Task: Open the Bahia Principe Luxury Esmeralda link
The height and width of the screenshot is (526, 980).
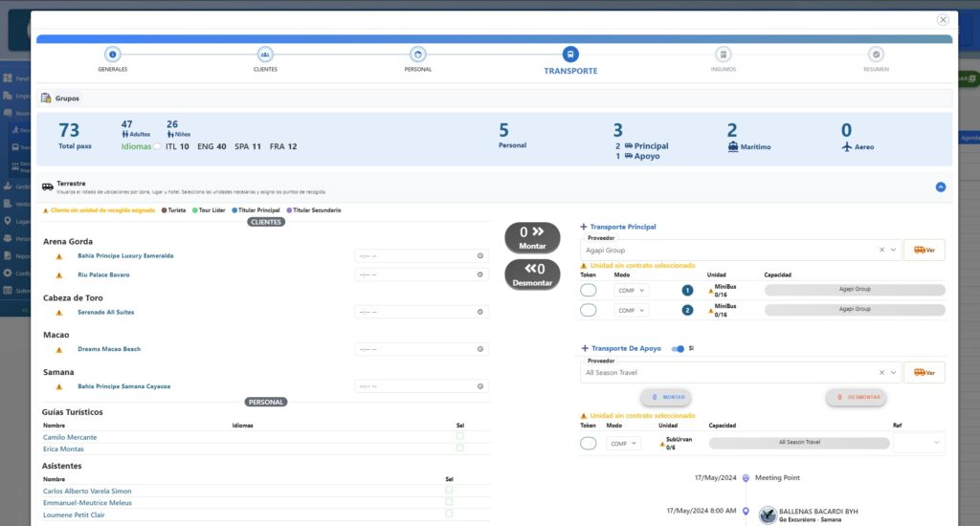Action: (x=125, y=256)
